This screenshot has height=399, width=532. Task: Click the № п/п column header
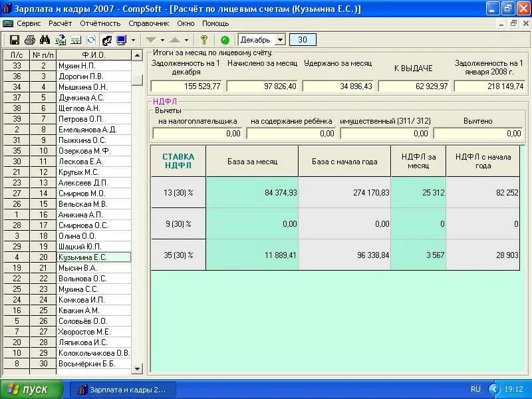[x=43, y=55]
